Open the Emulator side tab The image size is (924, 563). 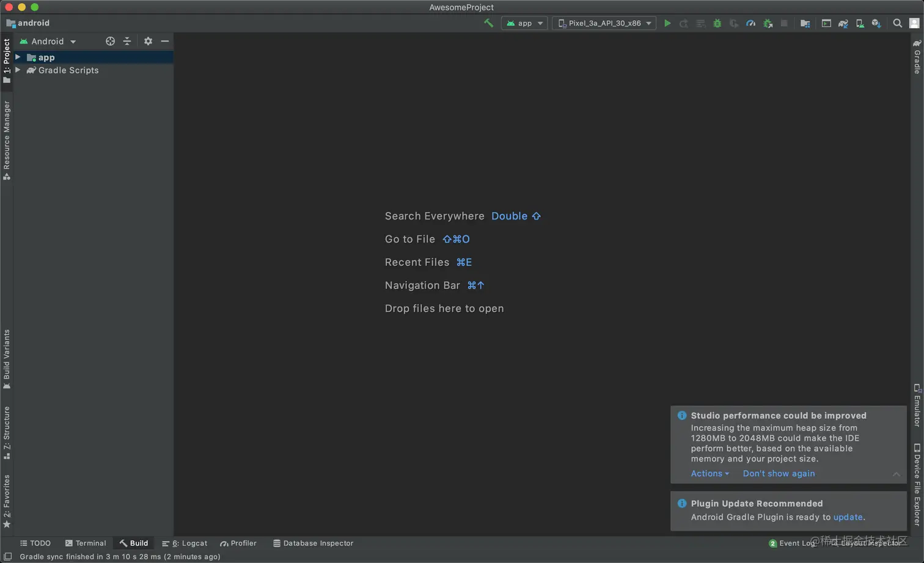(917, 405)
